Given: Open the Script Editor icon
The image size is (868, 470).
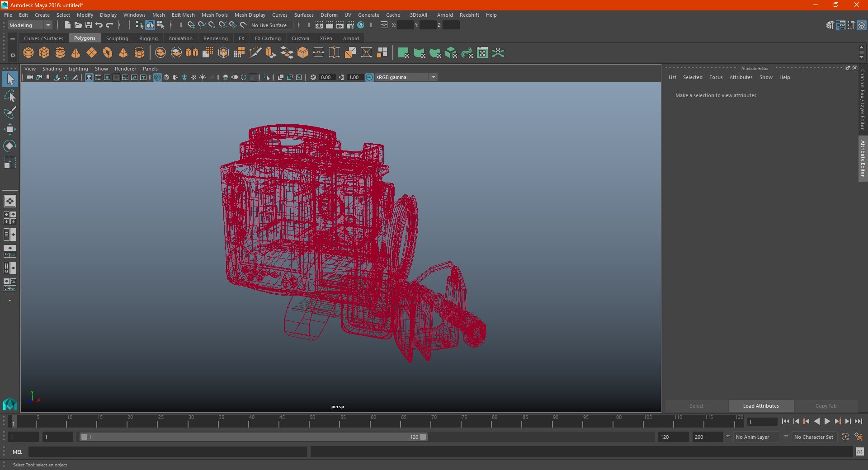Looking at the screenshot, I should click(x=859, y=451).
